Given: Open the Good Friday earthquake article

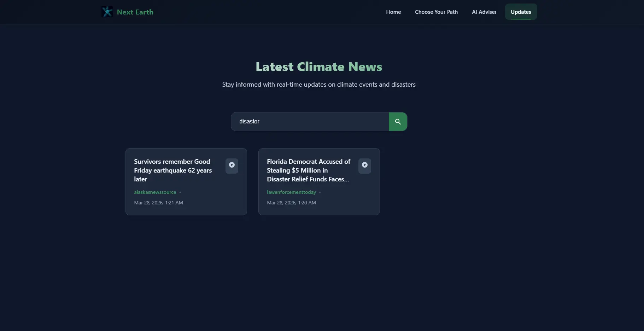Looking at the screenshot, I should point(173,170).
